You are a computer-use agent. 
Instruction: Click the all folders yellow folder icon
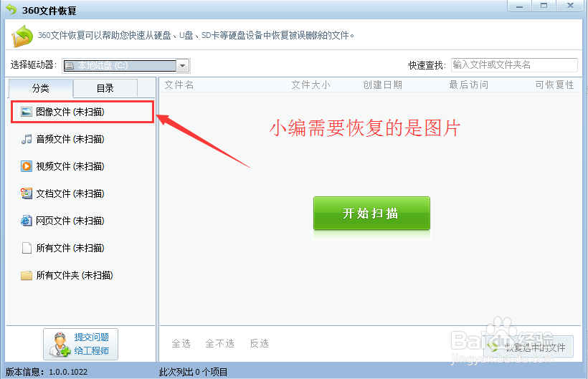[27, 276]
